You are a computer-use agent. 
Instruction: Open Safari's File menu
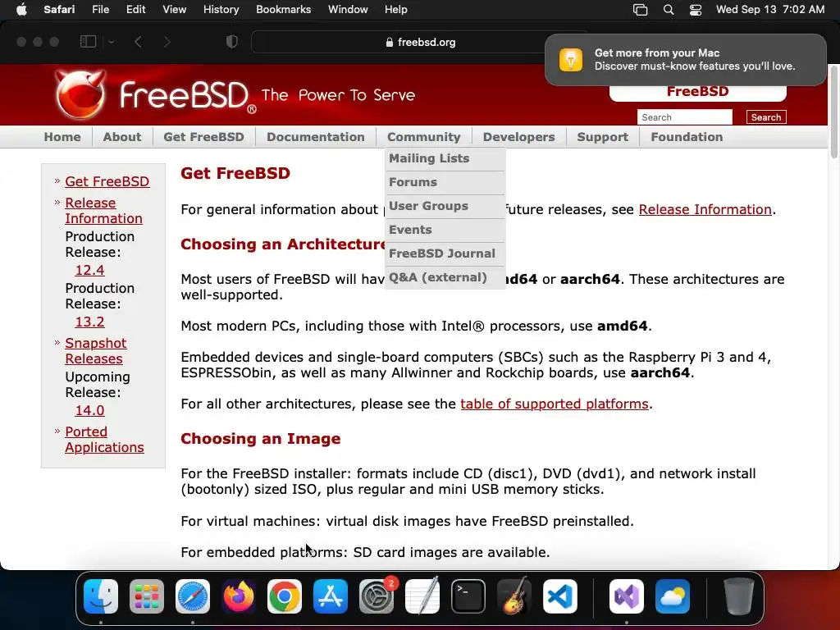(x=100, y=10)
